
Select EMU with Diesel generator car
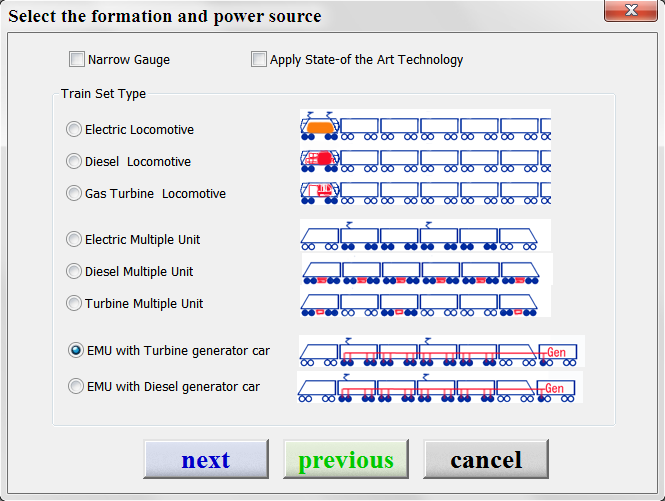coord(76,386)
